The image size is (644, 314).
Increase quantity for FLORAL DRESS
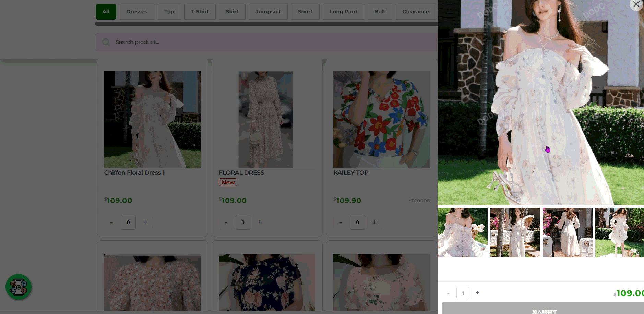pyautogui.click(x=260, y=222)
